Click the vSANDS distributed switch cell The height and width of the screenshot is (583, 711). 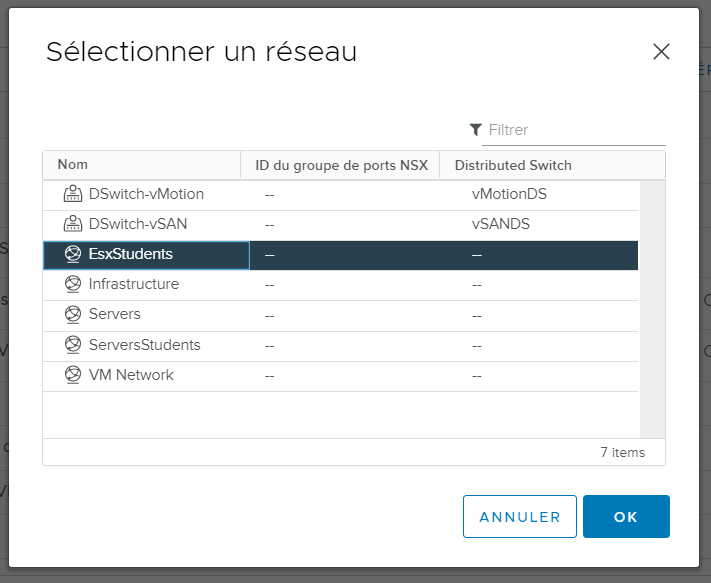[x=501, y=224]
